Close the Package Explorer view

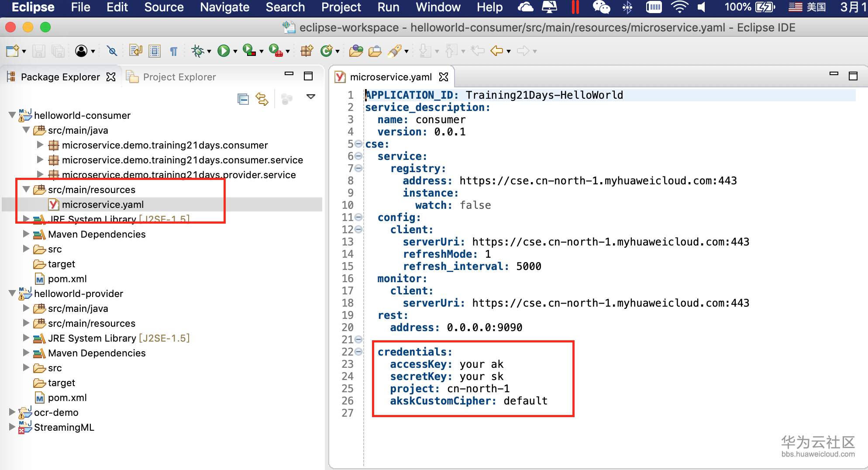tap(111, 77)
